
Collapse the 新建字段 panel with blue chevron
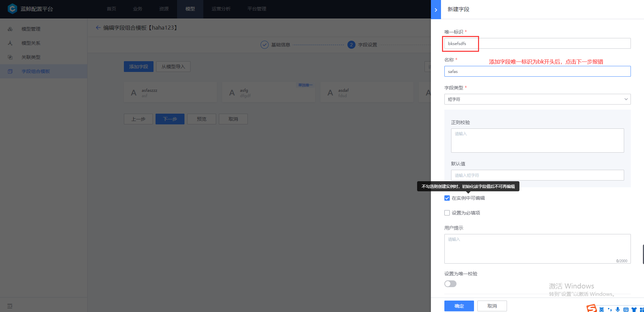click(x=436, y=9)
